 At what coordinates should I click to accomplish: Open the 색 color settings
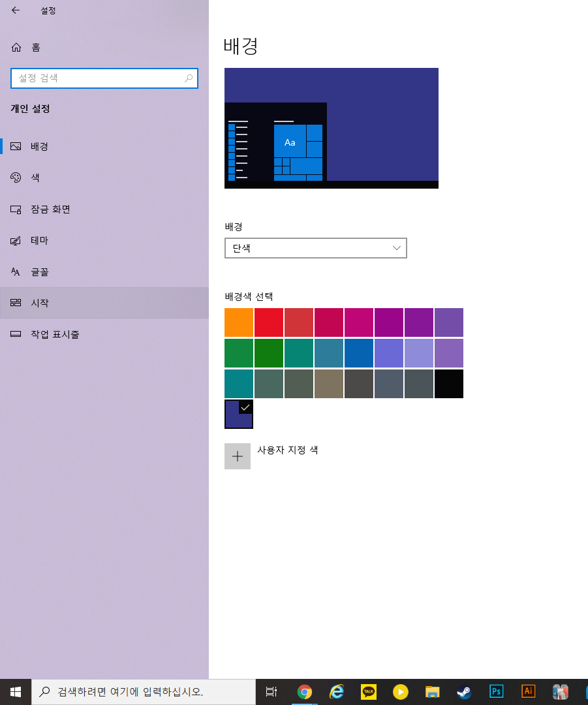104,178
